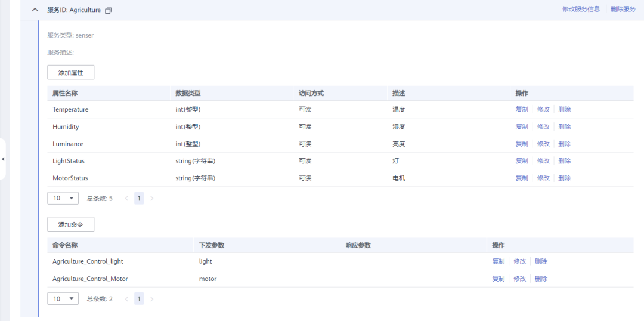Viewport: 644px width, 321px height.
Task: Go to next page of properties table
Action: click(x=152, y=198)
